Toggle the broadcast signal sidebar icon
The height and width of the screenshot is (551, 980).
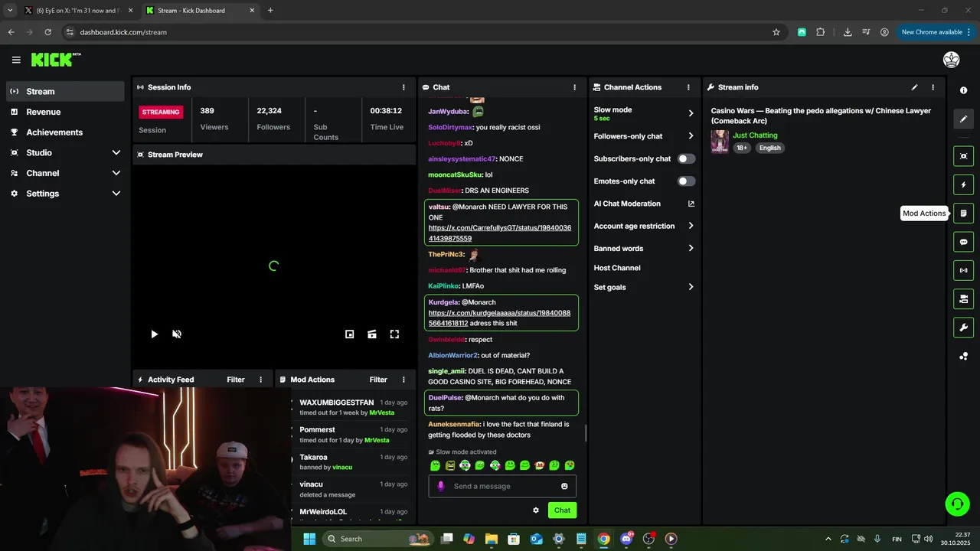click(x=963, y=270)
